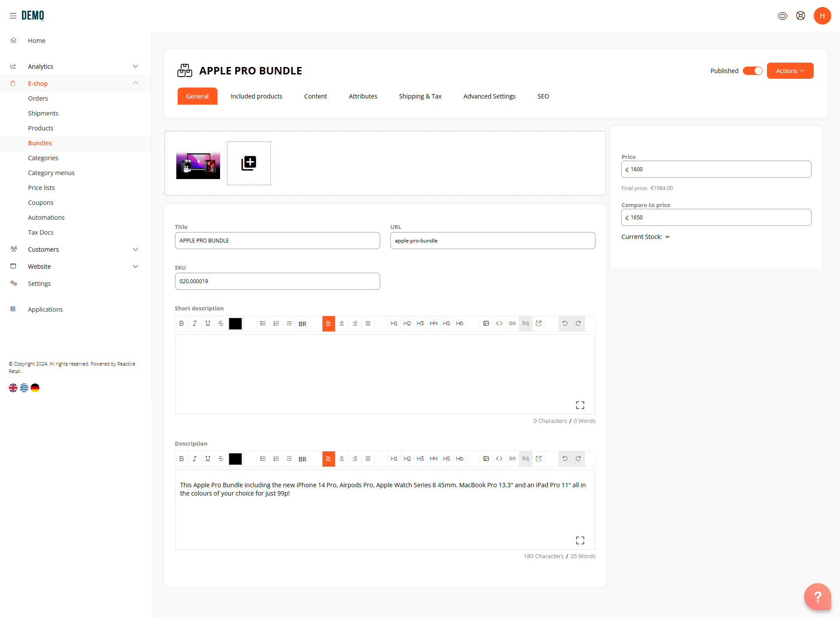Open the user avatar H menu

click(822, 16)
